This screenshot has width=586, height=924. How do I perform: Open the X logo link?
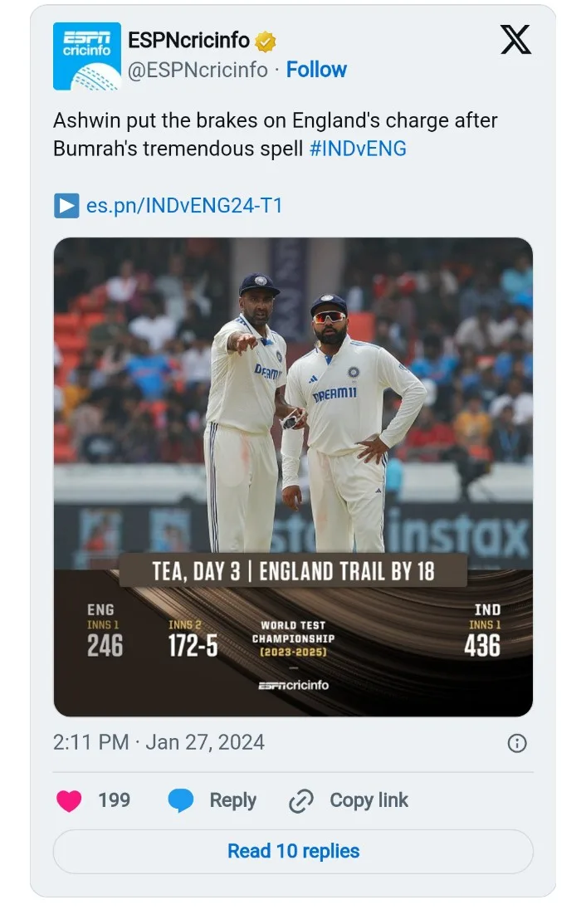pos(515,39)
